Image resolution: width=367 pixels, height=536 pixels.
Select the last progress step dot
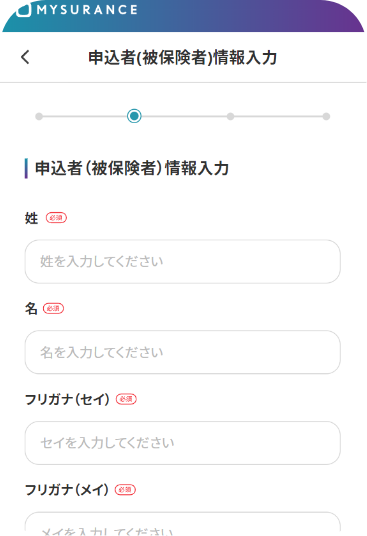pyautogui.click(x=326, y=117)
